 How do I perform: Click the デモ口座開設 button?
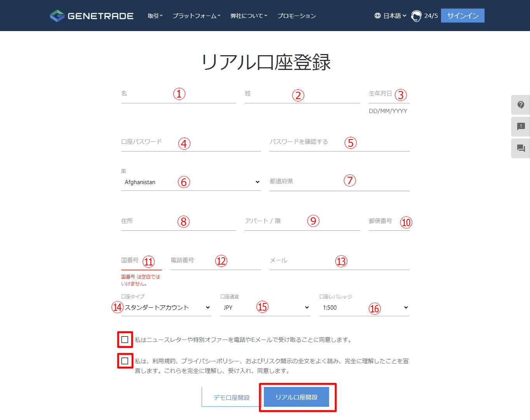(232, 397)
